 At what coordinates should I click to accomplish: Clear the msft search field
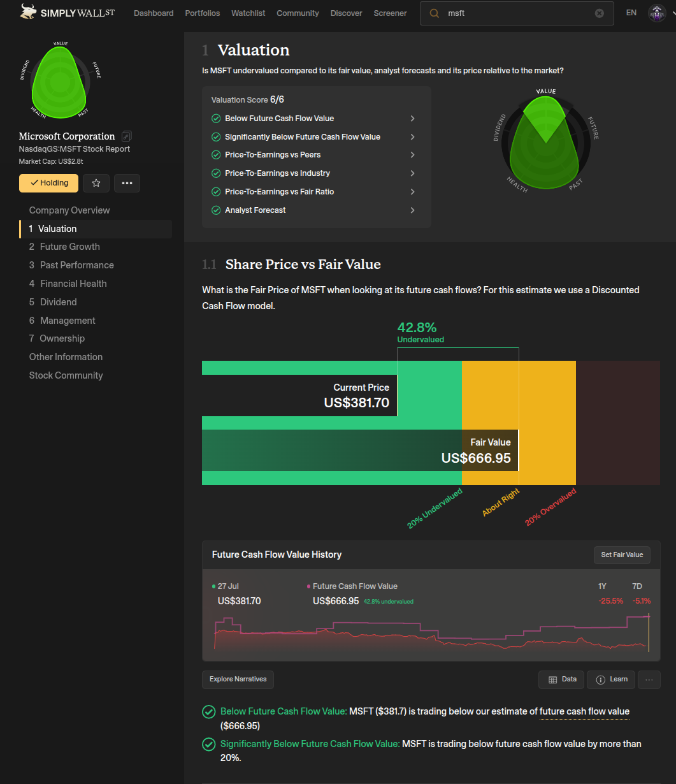599,13
